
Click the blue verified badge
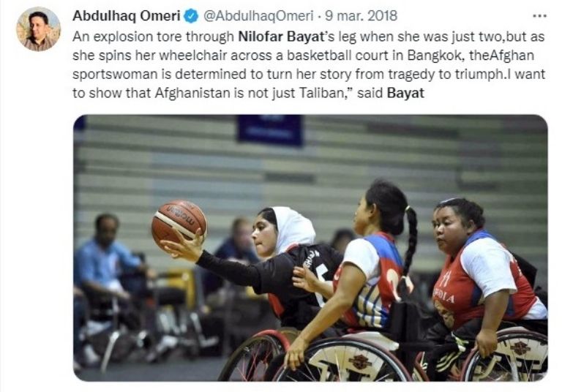click(x=191, y=16)
